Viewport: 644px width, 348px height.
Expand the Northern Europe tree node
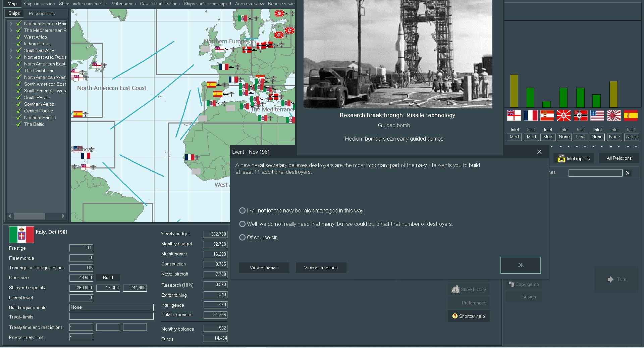point(11,23)
